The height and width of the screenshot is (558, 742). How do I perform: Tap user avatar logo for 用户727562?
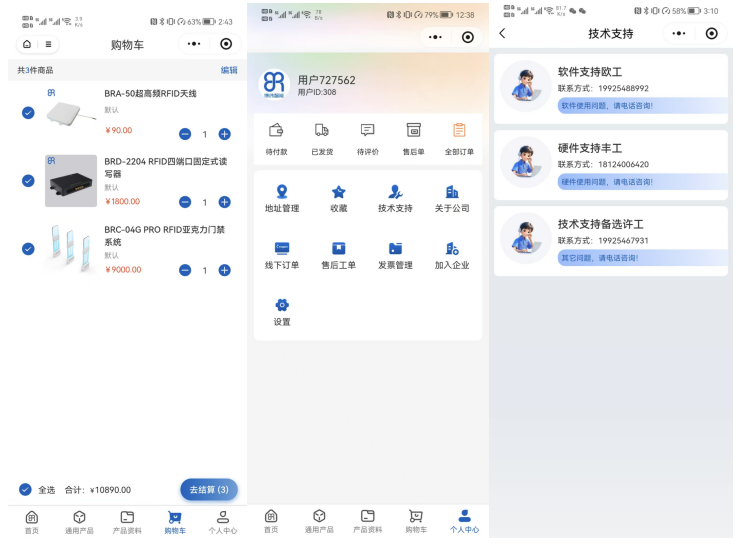coord(274,84)
